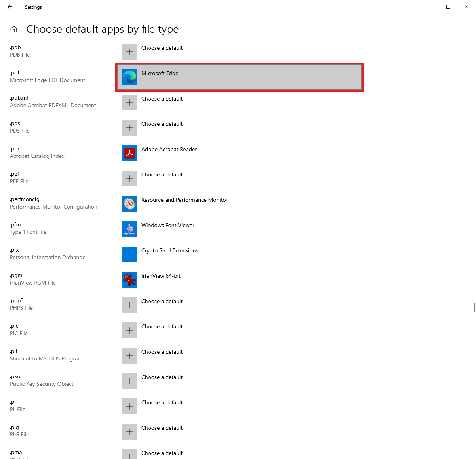
Task: Choose a default app for .pic
Action: pos(129,330)
